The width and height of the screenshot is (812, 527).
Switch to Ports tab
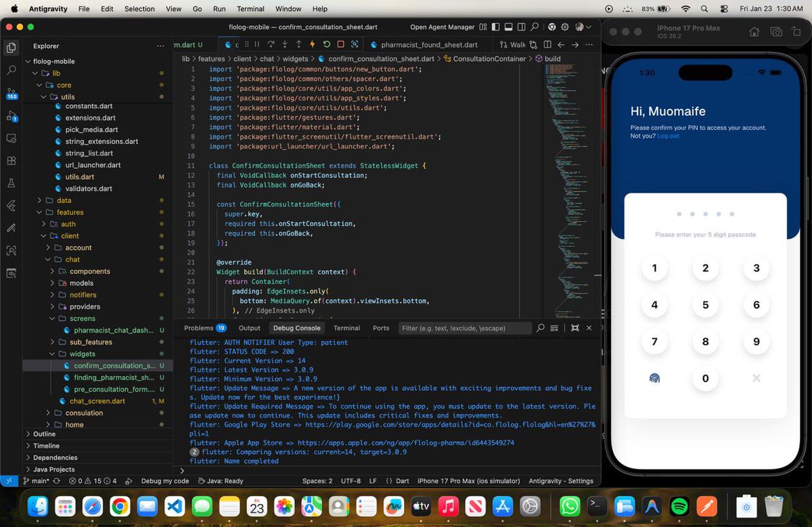[381, 328]
